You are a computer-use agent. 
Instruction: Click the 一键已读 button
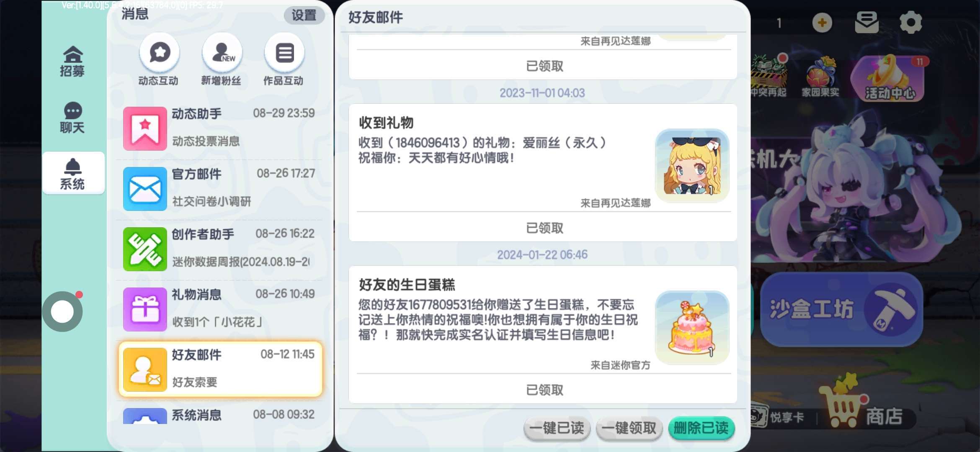[x=557, y=428]
